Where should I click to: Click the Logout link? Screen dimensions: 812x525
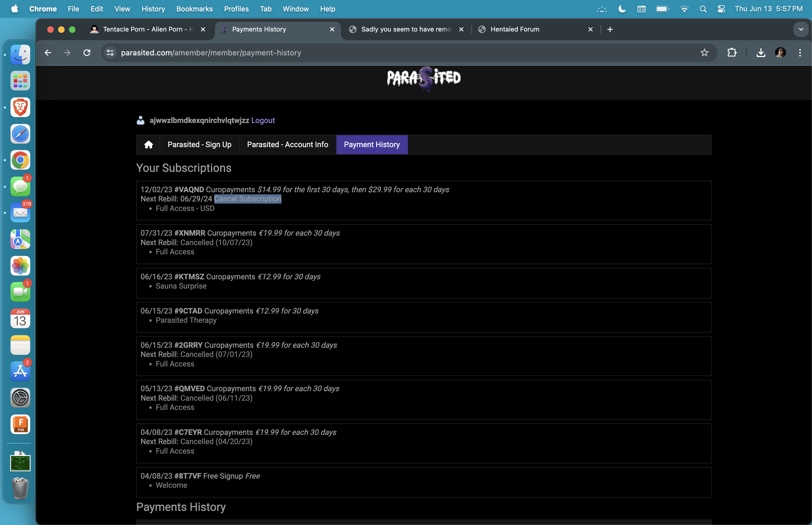(263, 120)
